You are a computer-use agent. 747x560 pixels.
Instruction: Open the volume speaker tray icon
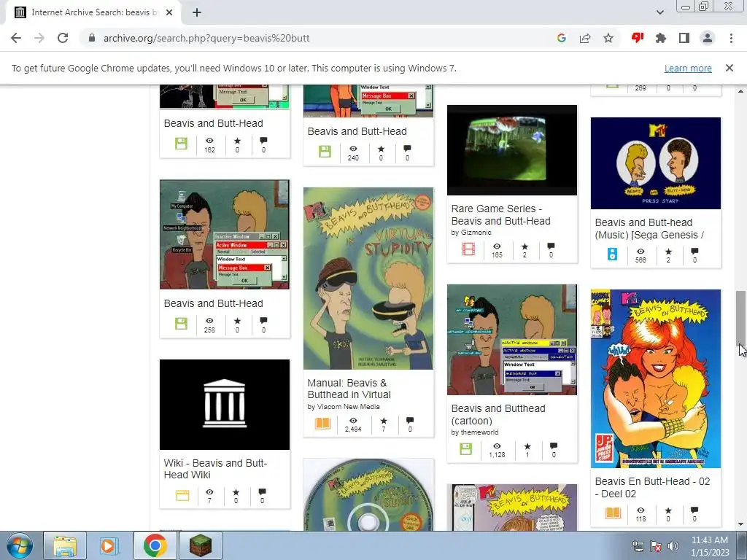point(673,546)
